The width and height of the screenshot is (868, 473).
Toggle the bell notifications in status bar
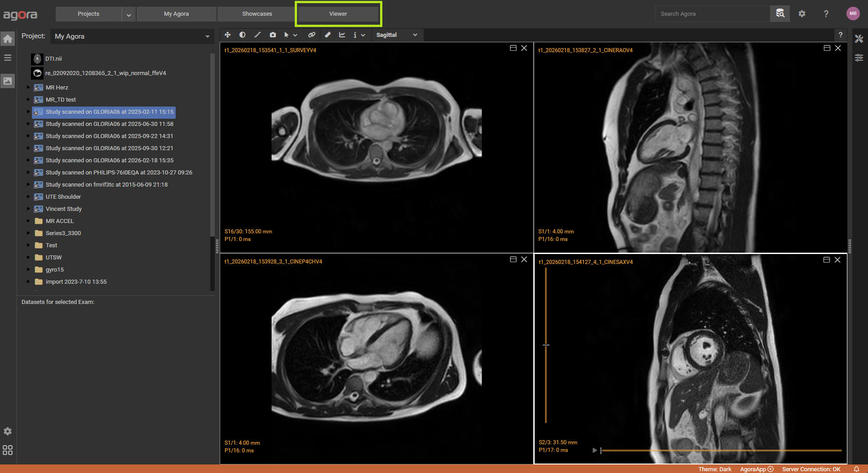[x=856, y=469]
